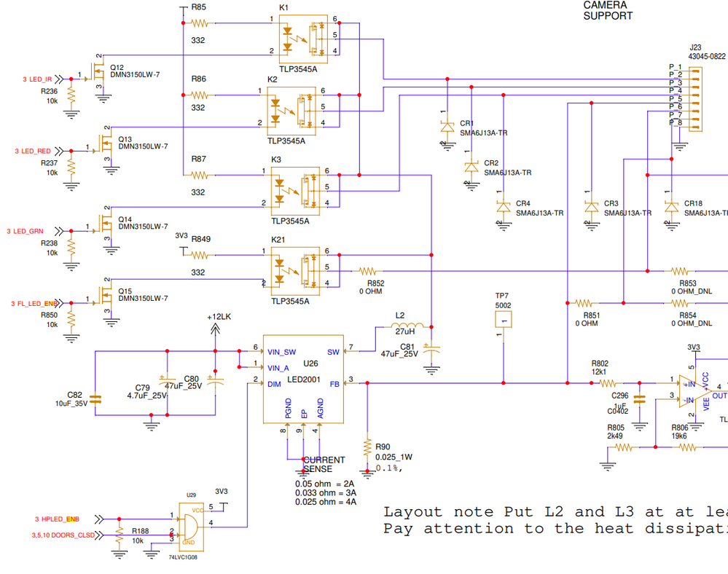The height and width of the screenshot is (574, 728).
Task: Select the DOORS_CLSD net label
Action: [63, 535]
